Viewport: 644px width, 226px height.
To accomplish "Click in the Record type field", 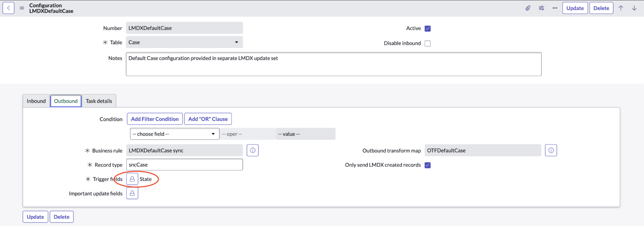I will [184, 165].
